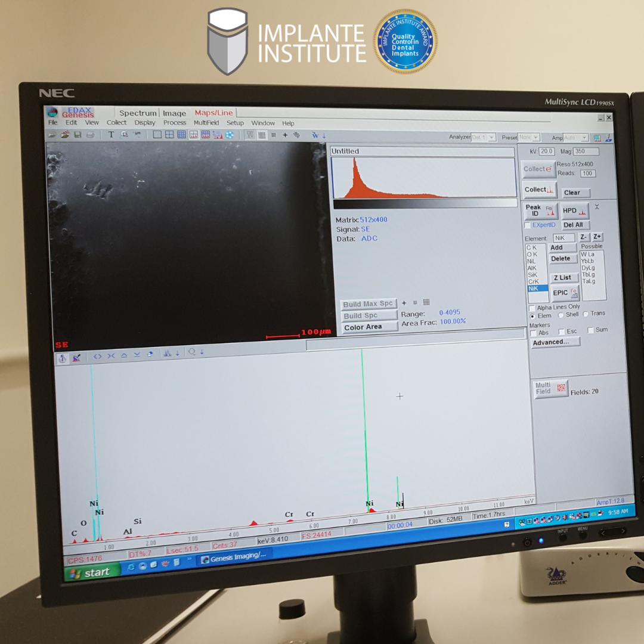Open the Collect menu

[116, 123]
